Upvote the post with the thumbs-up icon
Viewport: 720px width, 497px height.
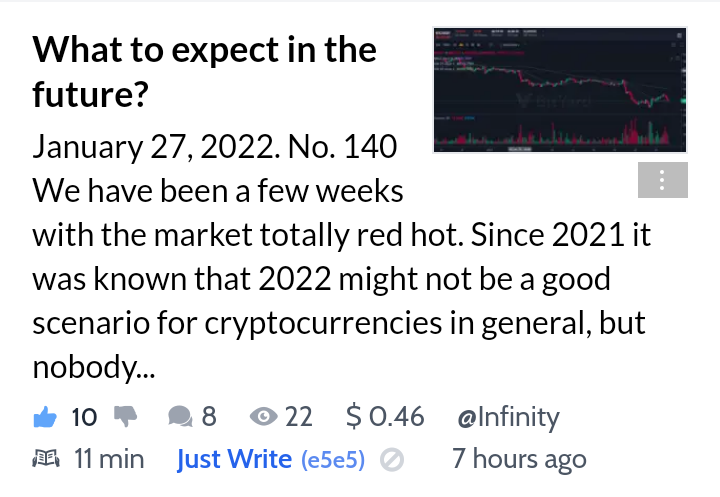(45, 417)
